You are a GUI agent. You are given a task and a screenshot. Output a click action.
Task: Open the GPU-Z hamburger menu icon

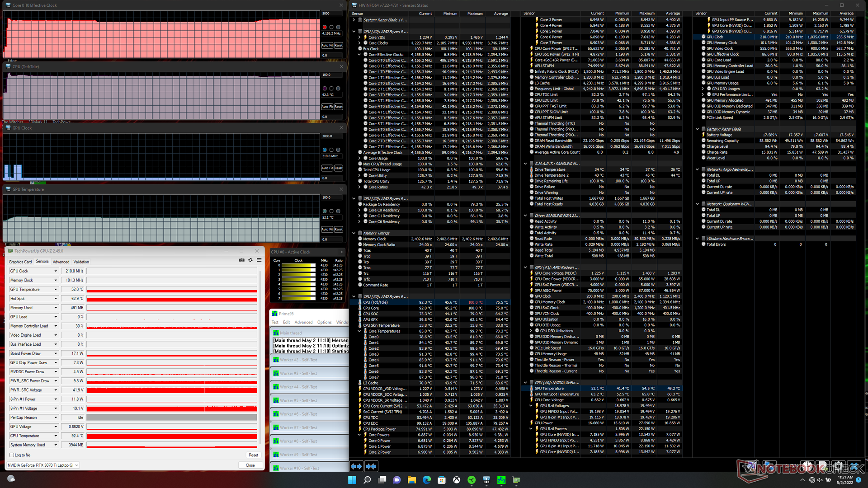point(259,260)
